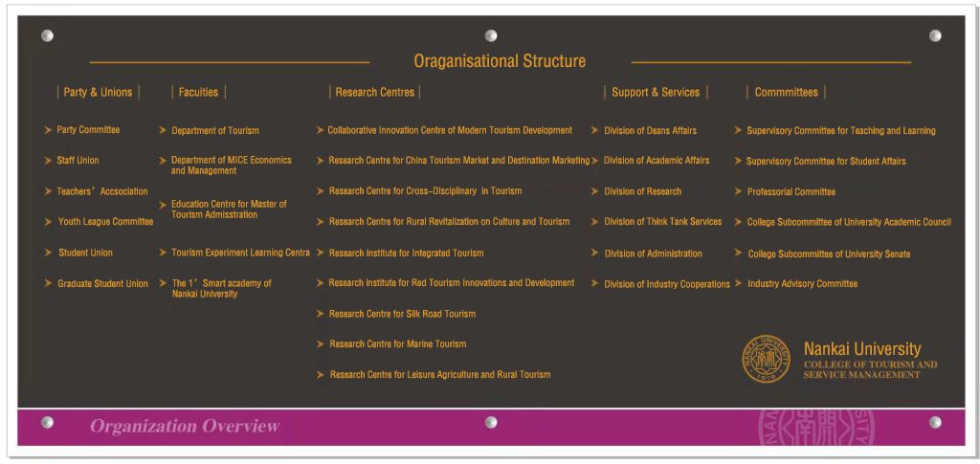Select Research Centre for Marine Tourism

click(x=397, y=344)
